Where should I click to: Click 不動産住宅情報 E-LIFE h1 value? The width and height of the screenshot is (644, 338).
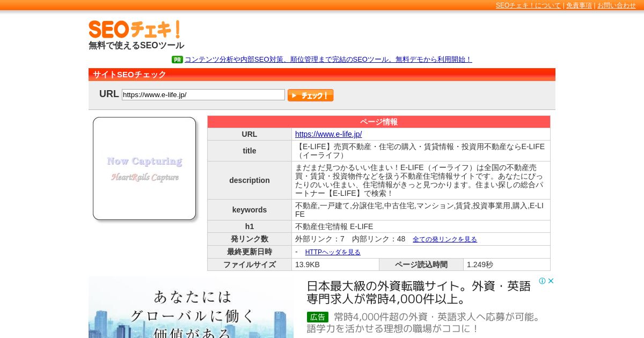(x=334, y=226)
